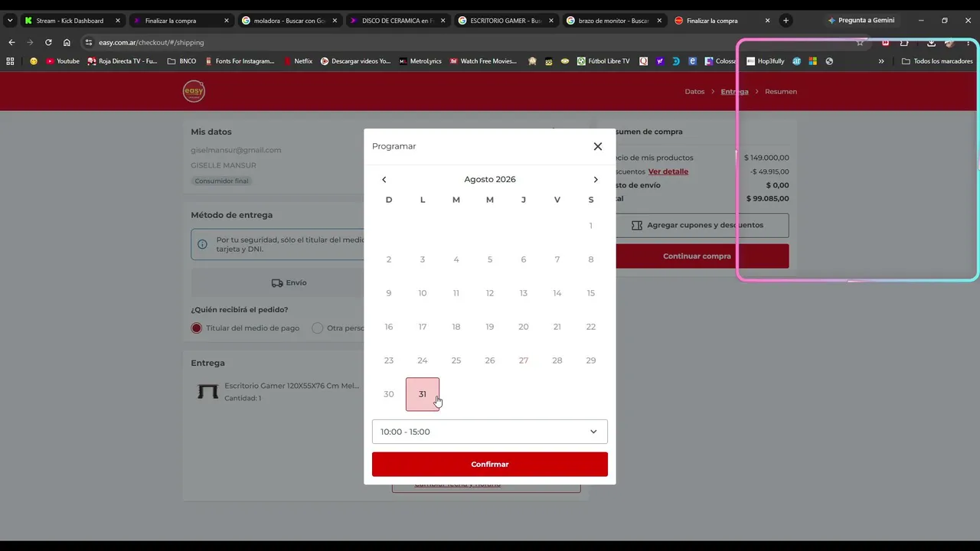Open the Ver detalle discounts link
The width and height of the screenshot is (980, 551).
pyautogui.click(x=668, y=171)
